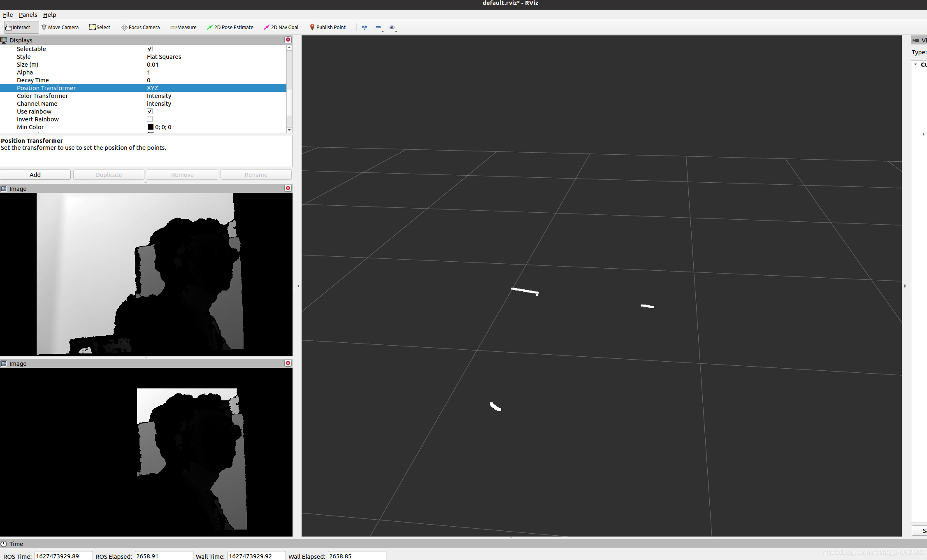The image size is (927, 560).
Task: Open the Panels menu
Action: tap(28, 15)
